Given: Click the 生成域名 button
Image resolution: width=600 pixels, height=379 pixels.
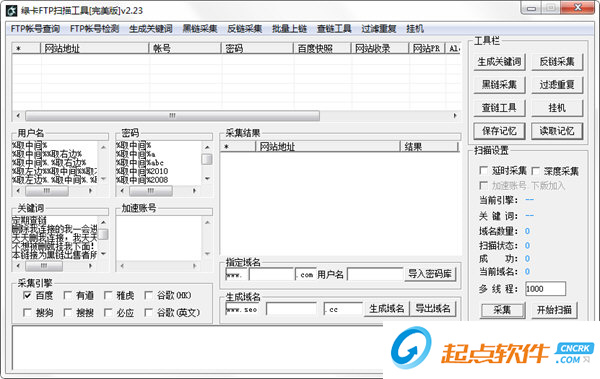Looking at the screenshot, I should 386,309.
